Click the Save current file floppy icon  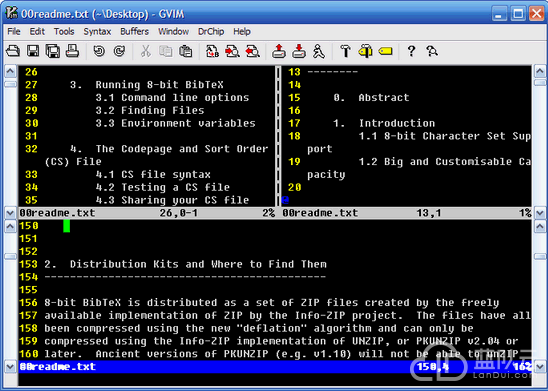tap(33, 51)
